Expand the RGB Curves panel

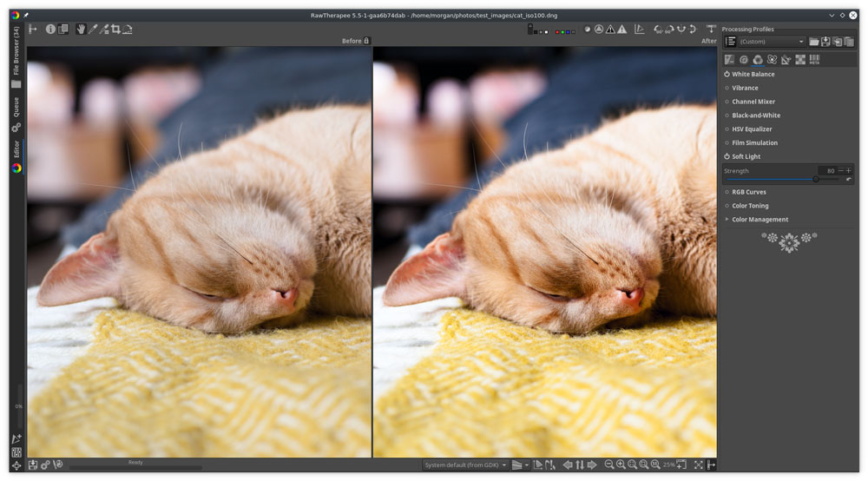coord(748,192)
